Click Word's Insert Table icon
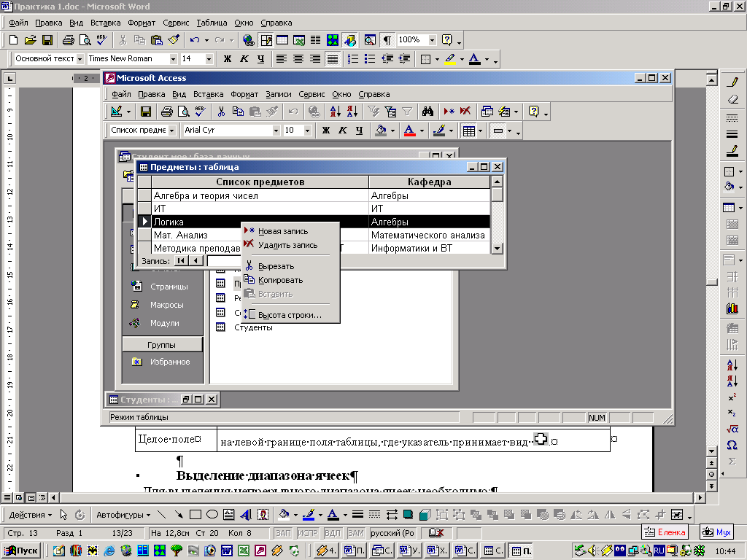747x560 pixels. [282, 40]
